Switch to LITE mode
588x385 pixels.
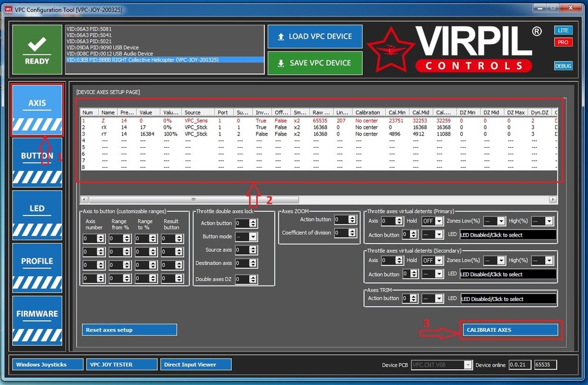[x=563, y=31]
